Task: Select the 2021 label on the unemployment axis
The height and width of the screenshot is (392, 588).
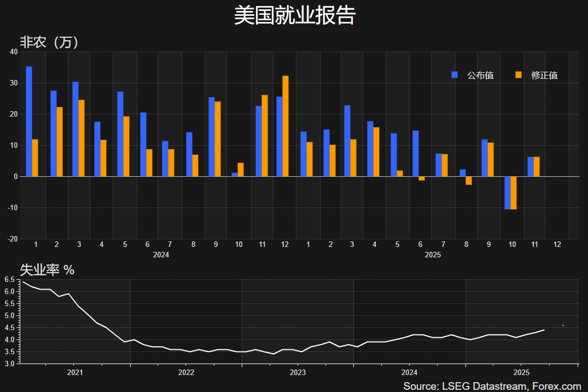Action: tap(74, 372)
